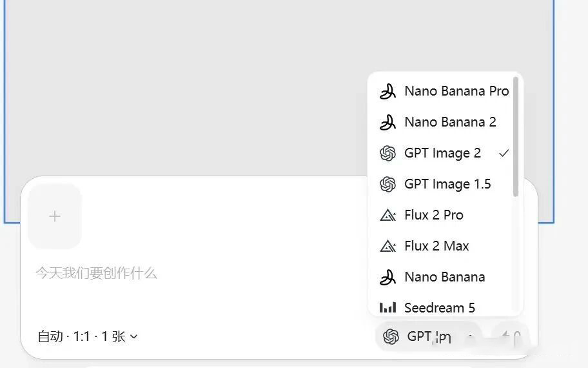Click the Nano Banana Pro banana icon
The image size is (588, 368).
pyautogui.click(x=387, y=92)
